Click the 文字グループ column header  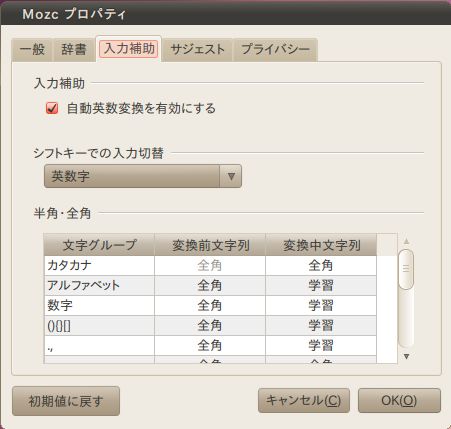[x=99, y=245]
